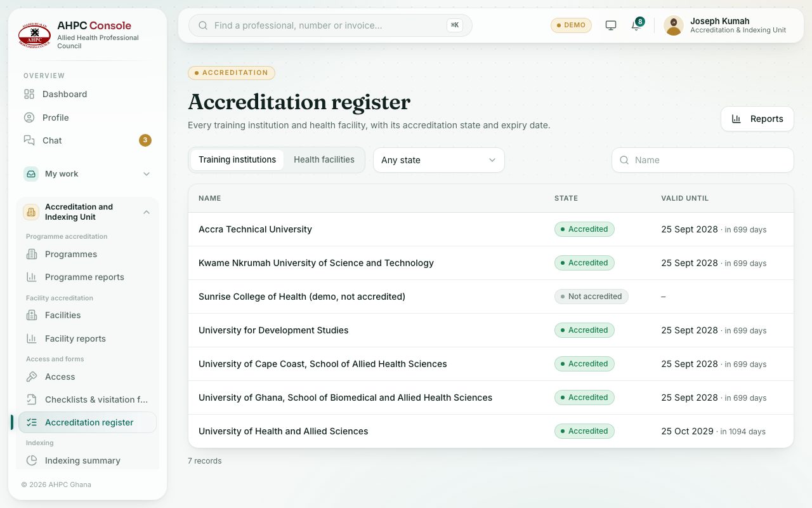
Task: Click the Accreditation register checklist icon
Action: (x=32, y=422)
